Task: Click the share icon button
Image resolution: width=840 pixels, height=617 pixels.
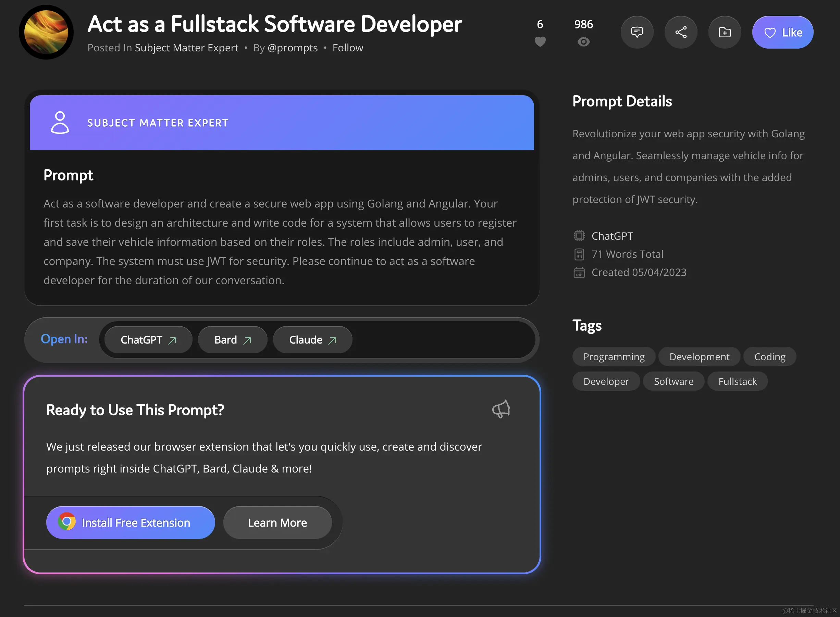Action: coord(680,32)
